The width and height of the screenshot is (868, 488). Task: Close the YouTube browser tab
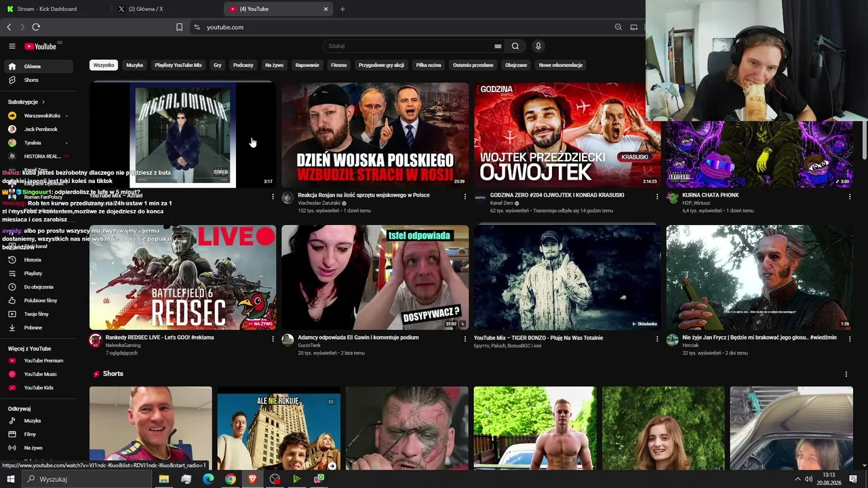pos(325,9)
